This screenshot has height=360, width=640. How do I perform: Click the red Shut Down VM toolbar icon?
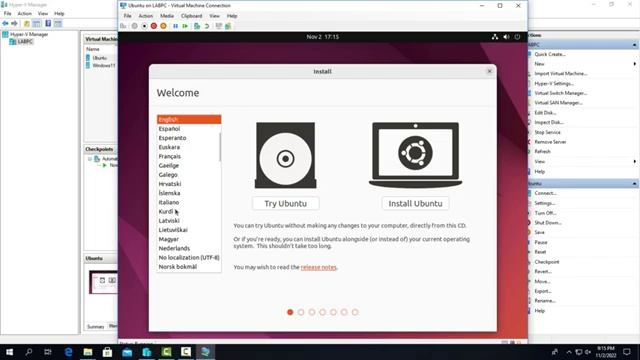click(x=153, y=26)
